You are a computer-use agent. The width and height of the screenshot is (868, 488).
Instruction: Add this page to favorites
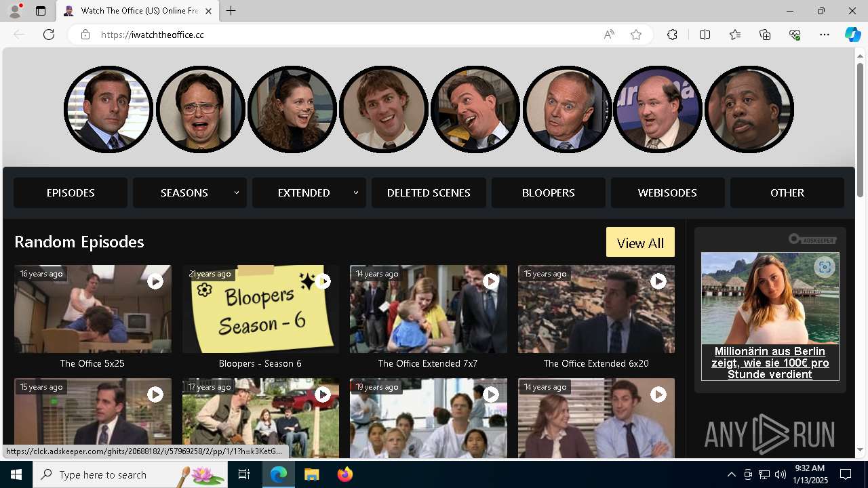click(x=636, y=35)
